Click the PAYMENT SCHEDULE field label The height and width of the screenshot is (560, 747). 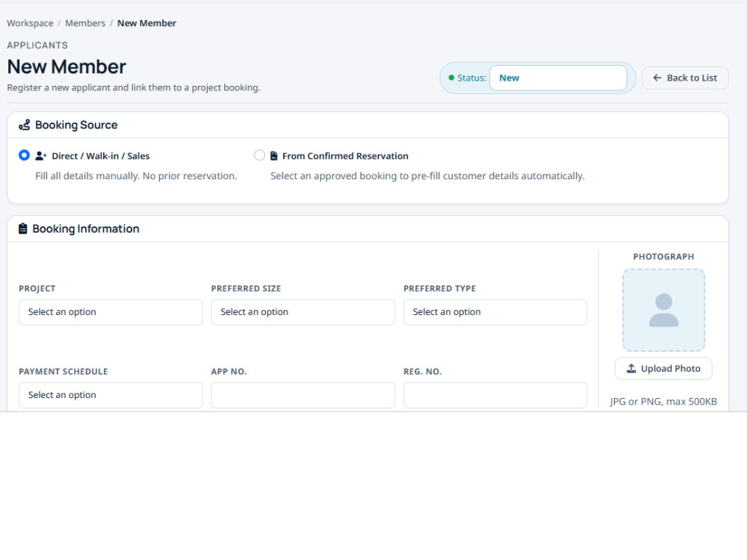pyautogui.click(x=63, y=371)
